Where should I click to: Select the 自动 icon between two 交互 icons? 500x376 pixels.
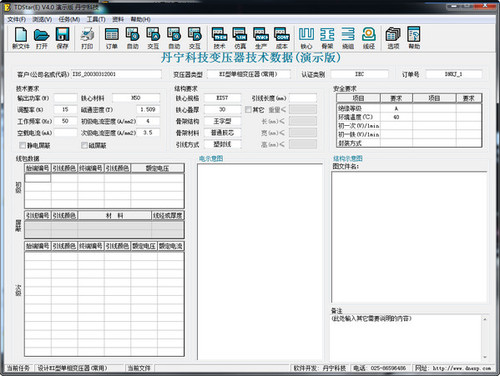pos(174,38)
